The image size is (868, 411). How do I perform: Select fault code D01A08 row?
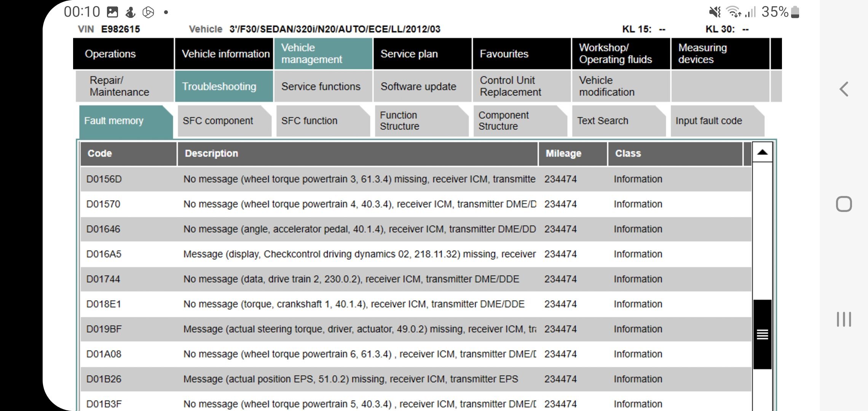416,354
